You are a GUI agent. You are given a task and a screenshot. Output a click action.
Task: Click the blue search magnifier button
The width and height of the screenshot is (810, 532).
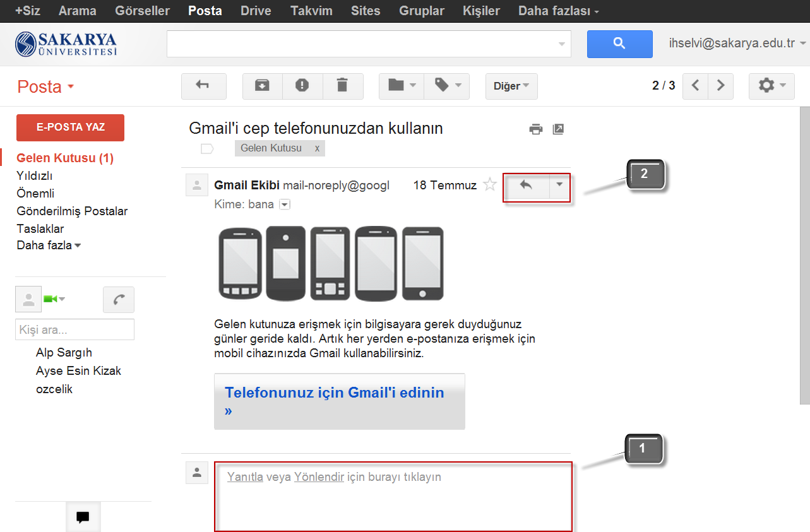(x=619, y=44)
